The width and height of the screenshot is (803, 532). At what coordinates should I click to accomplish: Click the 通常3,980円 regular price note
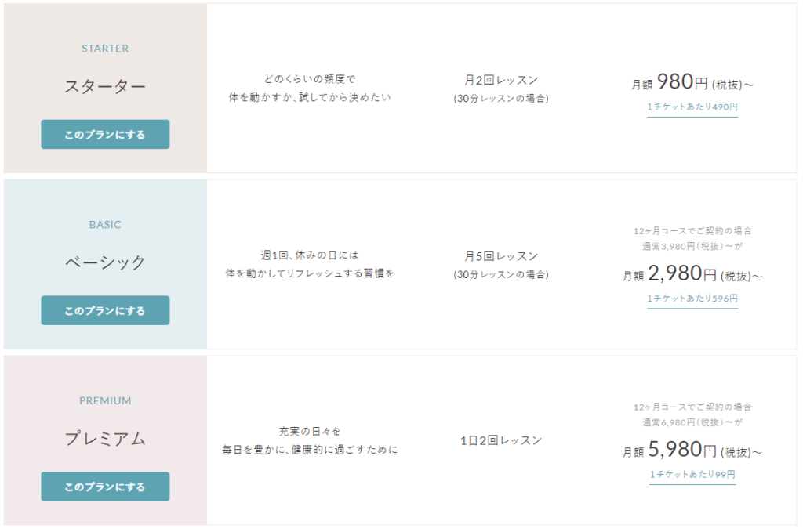click(x=692, y=247)
